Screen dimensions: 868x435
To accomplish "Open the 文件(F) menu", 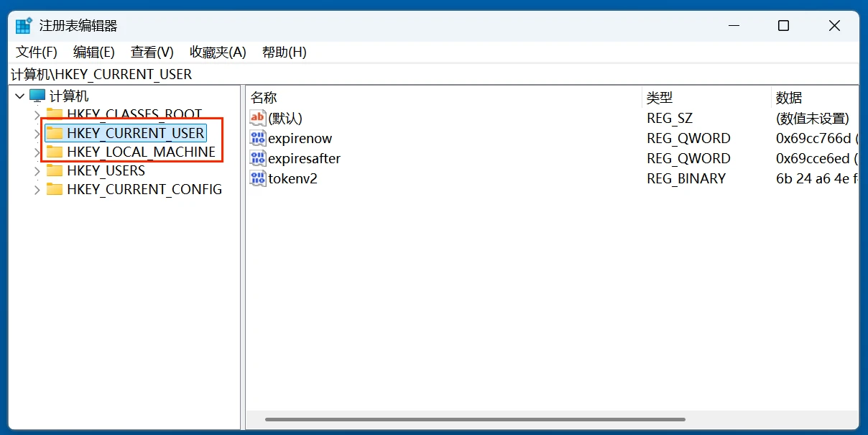I will point(37,52).
